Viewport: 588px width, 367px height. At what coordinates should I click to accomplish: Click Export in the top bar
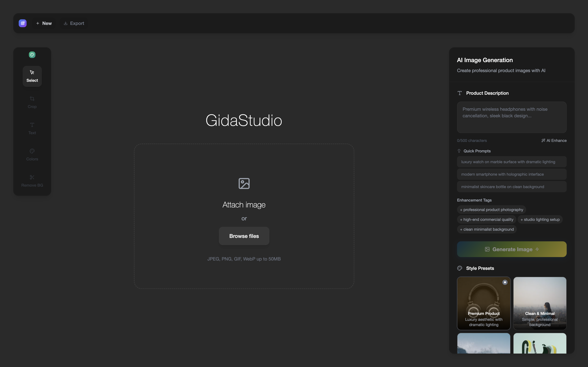[74, 23]
